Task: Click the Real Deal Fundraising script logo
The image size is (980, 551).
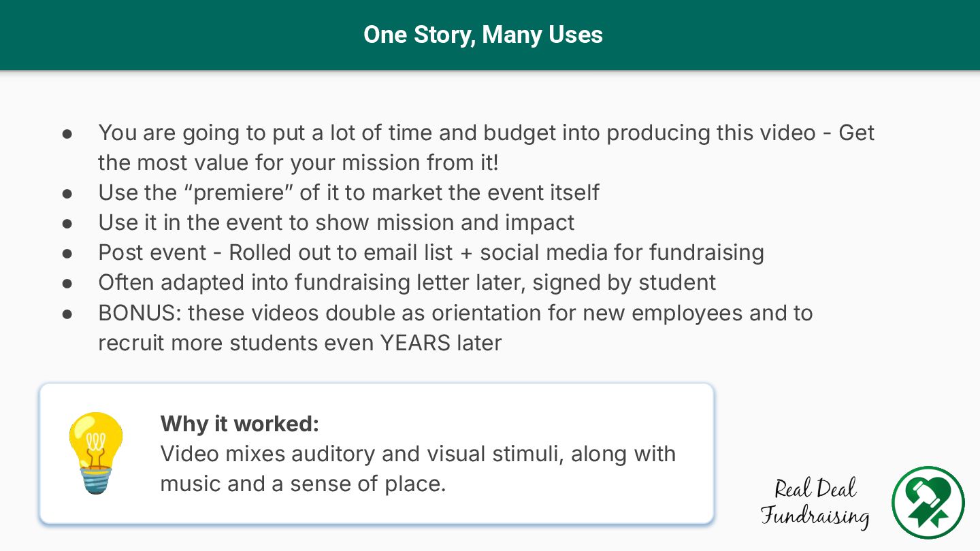Action: [x=815, y=503]
